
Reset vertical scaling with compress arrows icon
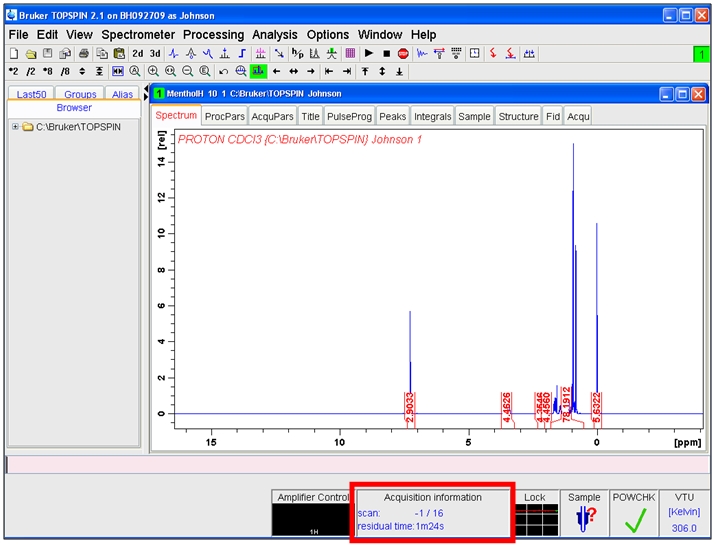pyautogui.click(x=99, y=71)
